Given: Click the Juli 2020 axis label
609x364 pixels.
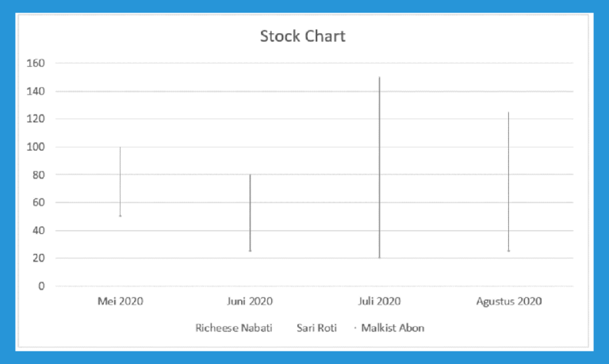Looking at the screenshot, I should click(379, 301).
